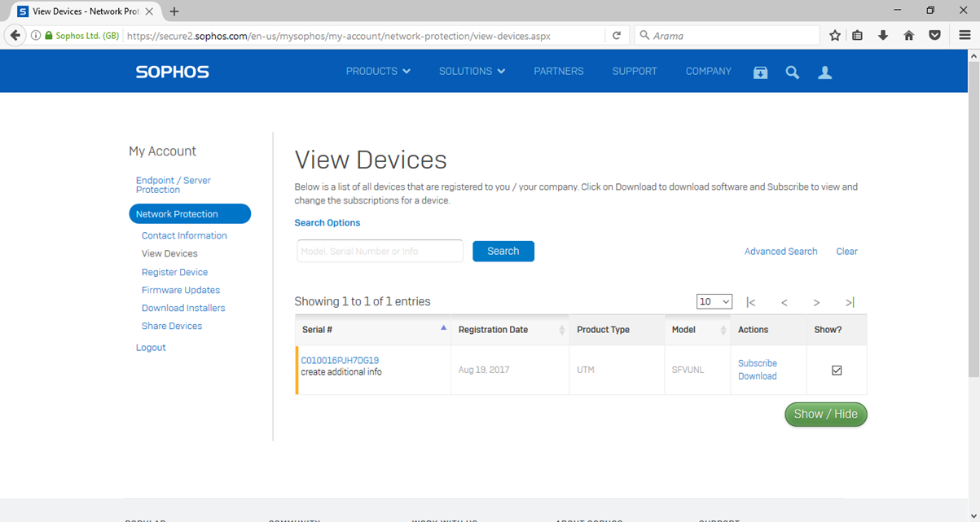The image size is (980, 522).
Task: Open Share Devices page
Action: [172, 326]
